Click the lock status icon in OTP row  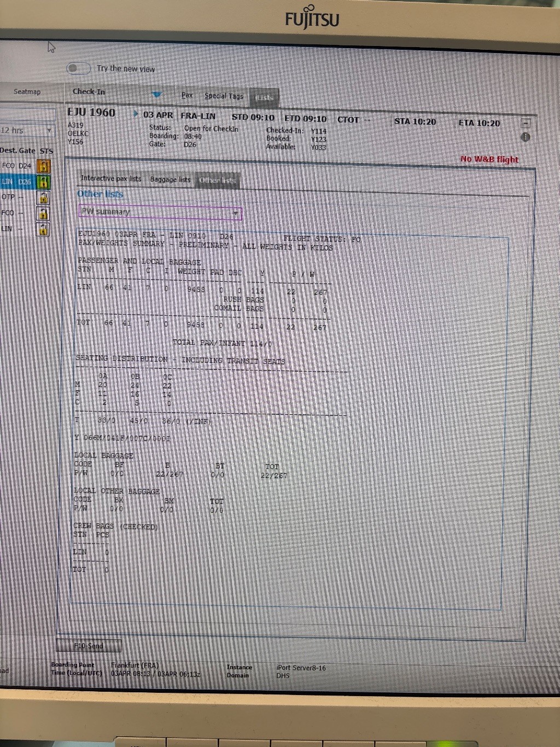click(x=43, y=198)
